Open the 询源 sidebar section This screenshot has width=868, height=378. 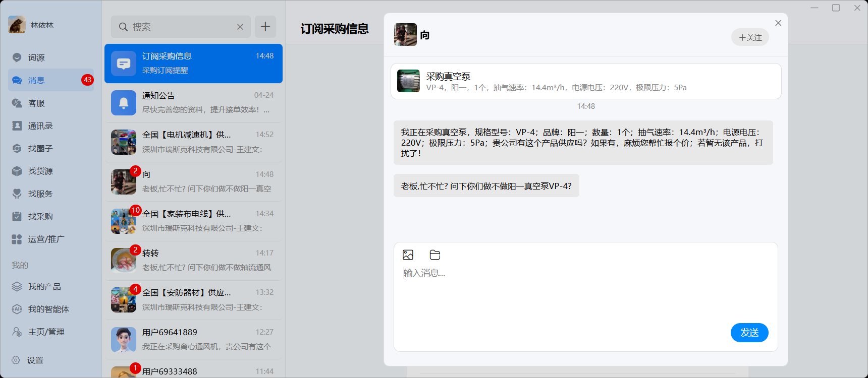pyautogui.click(x=50, y=57)
